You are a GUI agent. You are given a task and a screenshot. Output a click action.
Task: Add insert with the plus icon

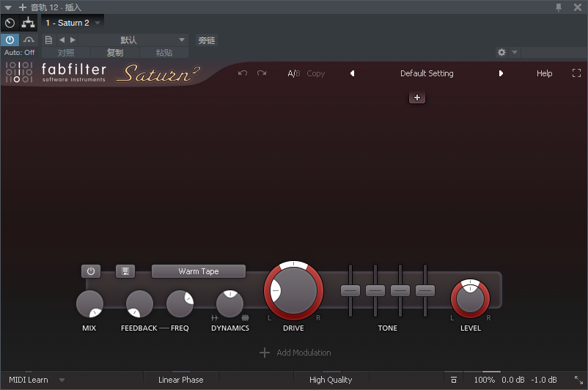23,7
